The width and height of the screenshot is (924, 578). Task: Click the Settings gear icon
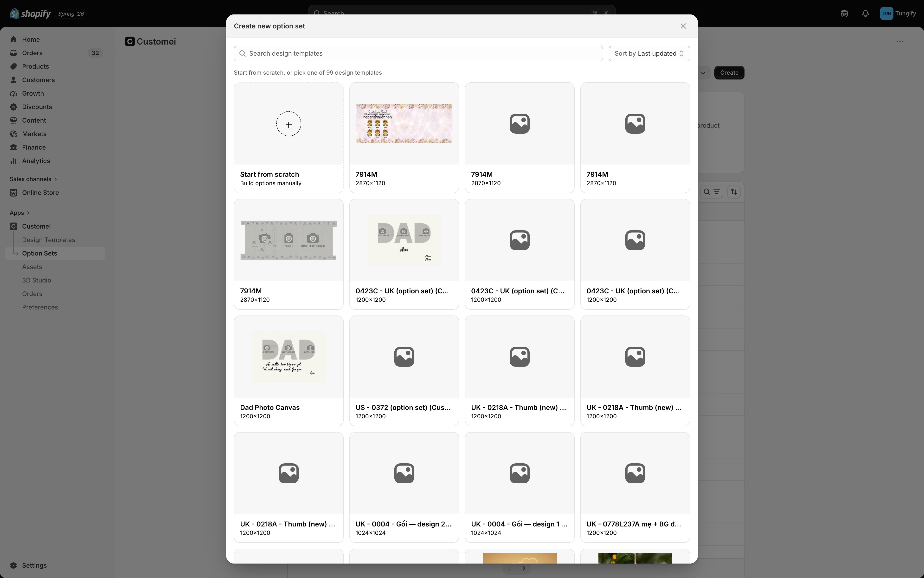(14, 565)
